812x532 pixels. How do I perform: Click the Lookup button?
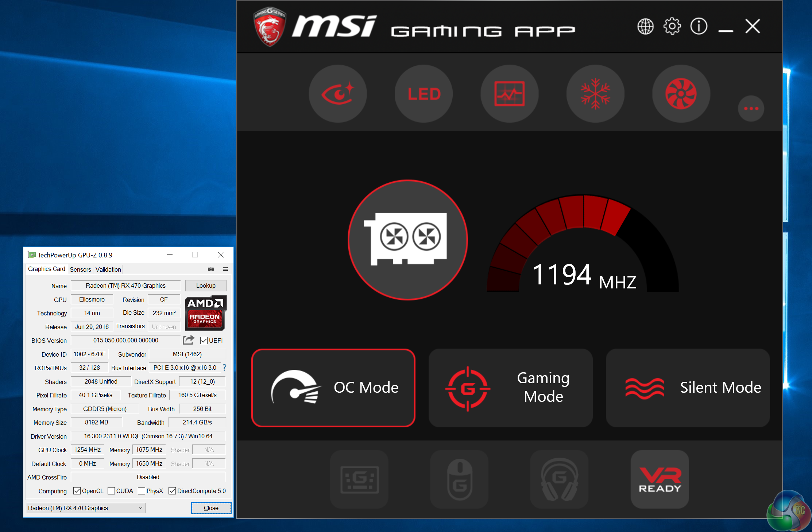[x=206, y=286]
